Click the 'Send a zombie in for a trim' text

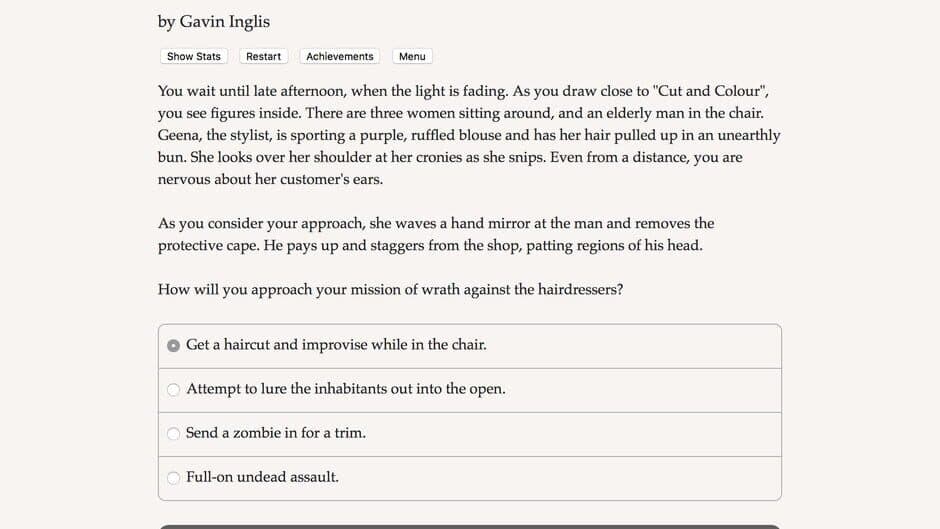coord(276,433)
